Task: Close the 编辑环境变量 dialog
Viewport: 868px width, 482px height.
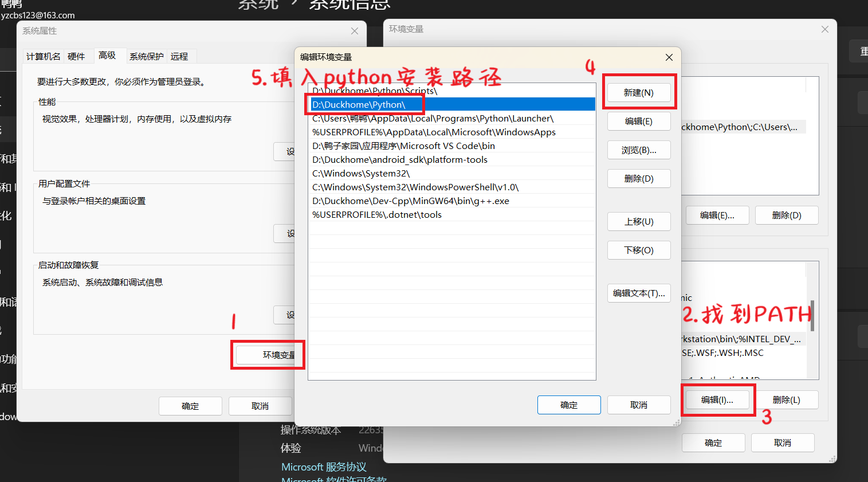Action: [669, 57]
